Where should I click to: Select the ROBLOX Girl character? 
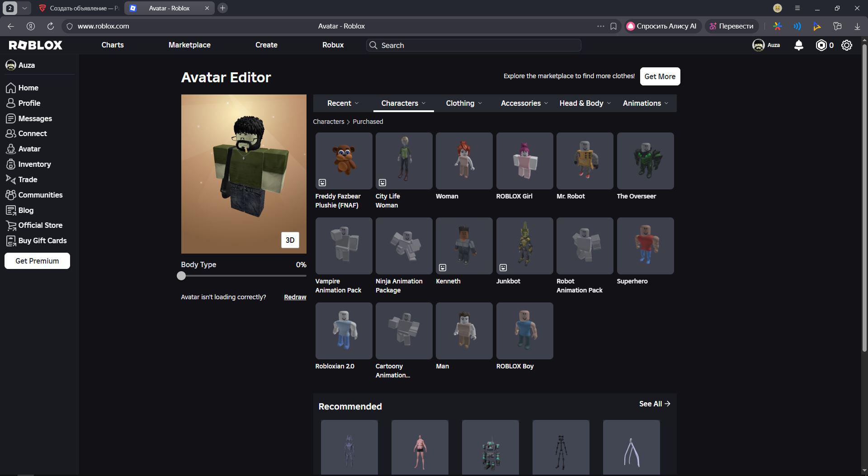click(525, 161)
